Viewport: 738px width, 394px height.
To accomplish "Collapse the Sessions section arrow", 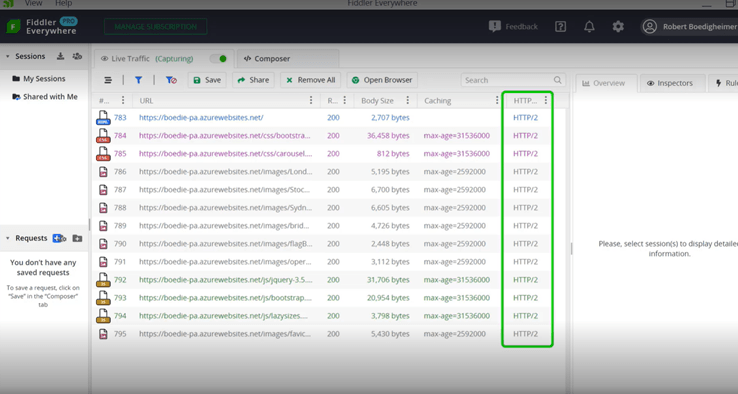I will [x=8, y=56].
